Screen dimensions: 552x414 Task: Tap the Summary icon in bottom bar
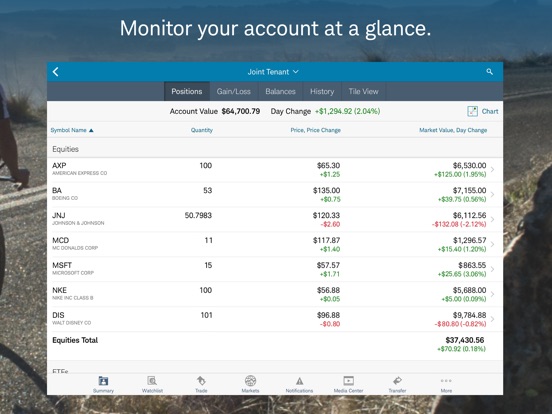tap(103, 381)
